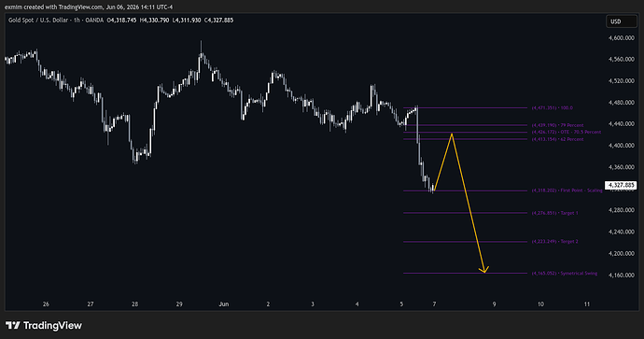
Task: Click the TradingView wordmark text
Action: (x=52, y=325)
